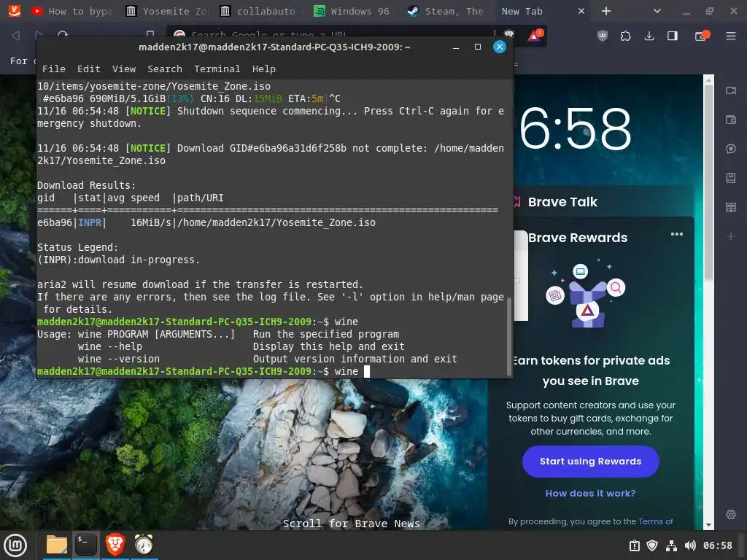Open the file manager from the taskbar
This screenshot has height=560, width=747.
pyautogui.click(x=57, y=545)
